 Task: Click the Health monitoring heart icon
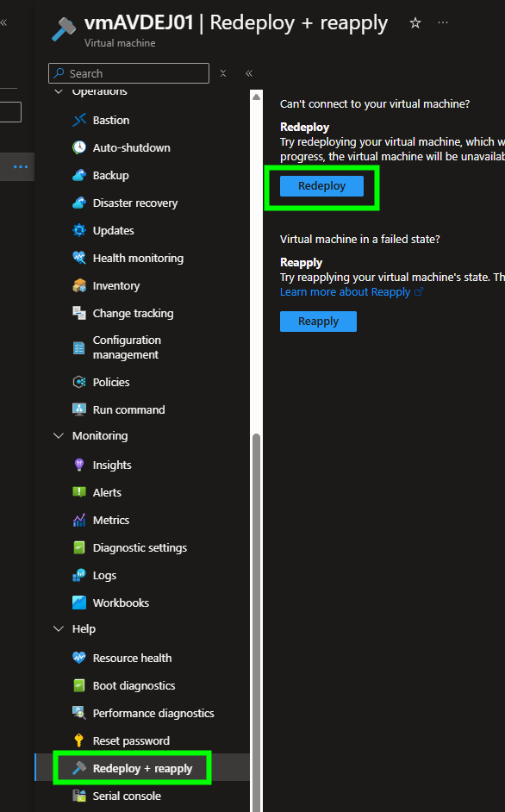[x=79, y=258]
